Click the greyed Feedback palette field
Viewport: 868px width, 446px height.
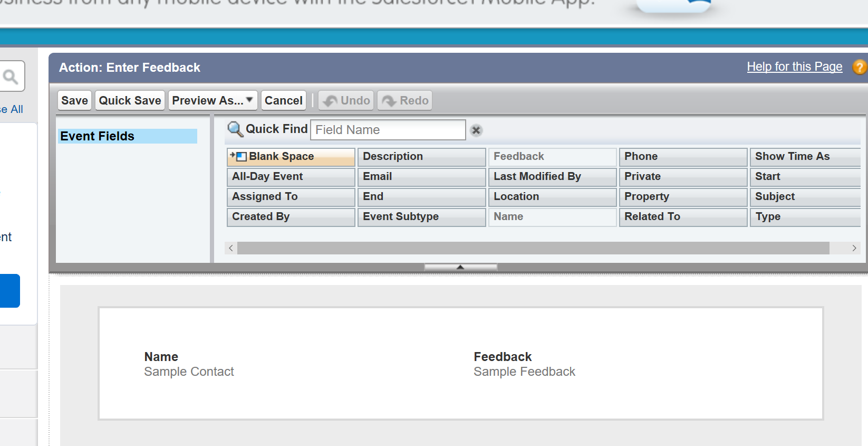tap(553, 157)
